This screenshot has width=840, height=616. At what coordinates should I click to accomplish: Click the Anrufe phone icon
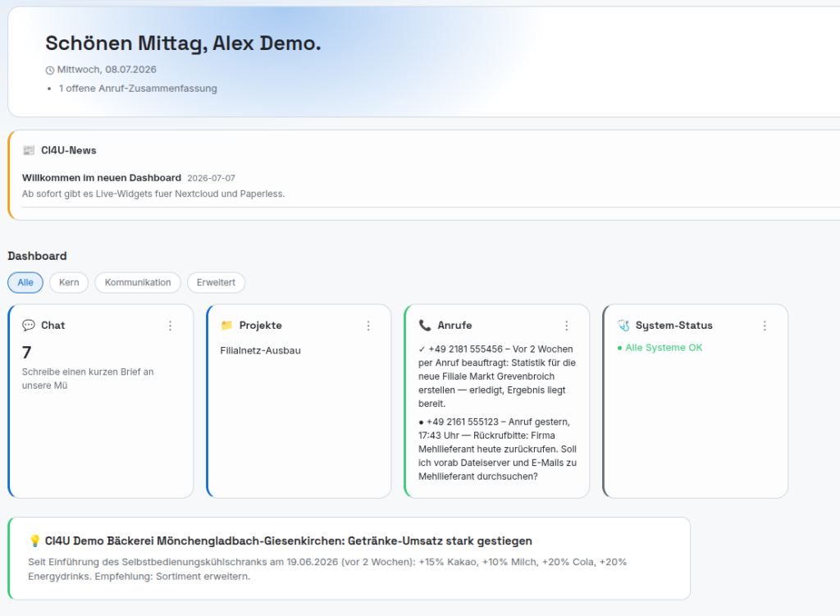425,325
